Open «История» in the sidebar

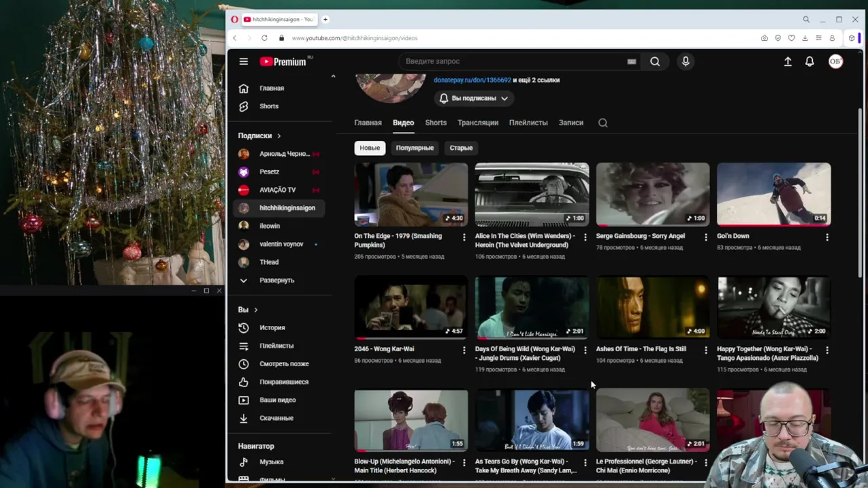pyautogui.click(x=279, y=328)
